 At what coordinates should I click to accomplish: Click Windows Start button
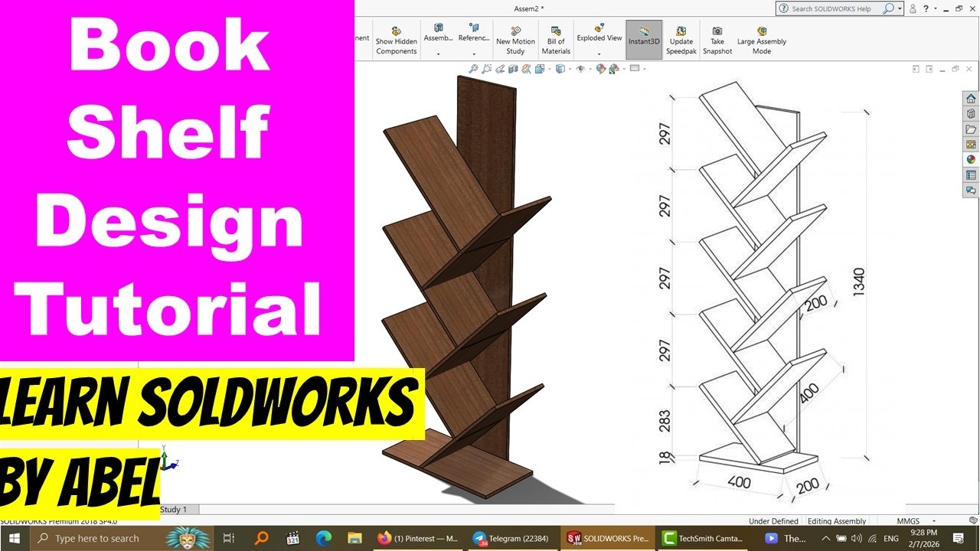pyautogui.click(x=15, y=539)
